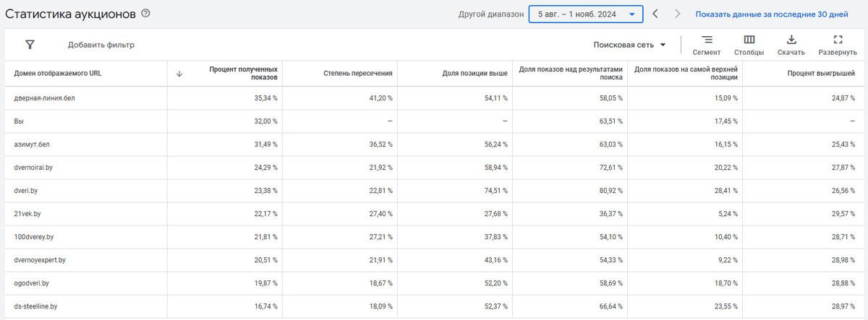Expand the table with Развернуть

tap(838, 45)
